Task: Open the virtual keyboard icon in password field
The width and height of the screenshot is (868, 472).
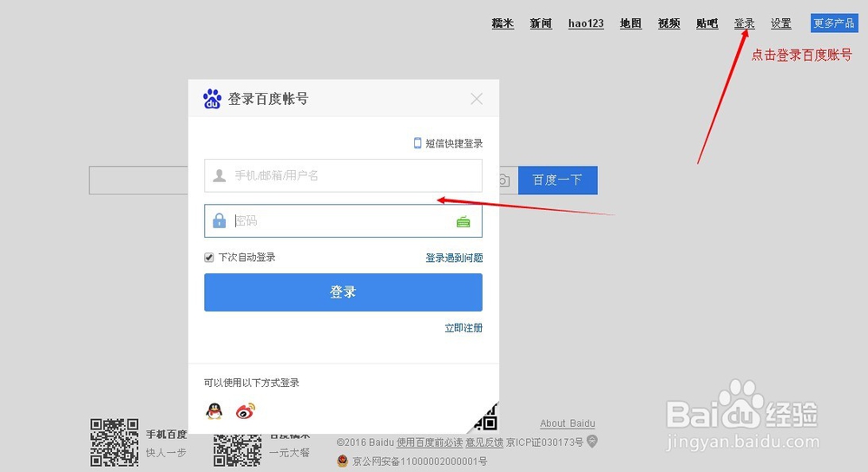Action: click(464, 222)
